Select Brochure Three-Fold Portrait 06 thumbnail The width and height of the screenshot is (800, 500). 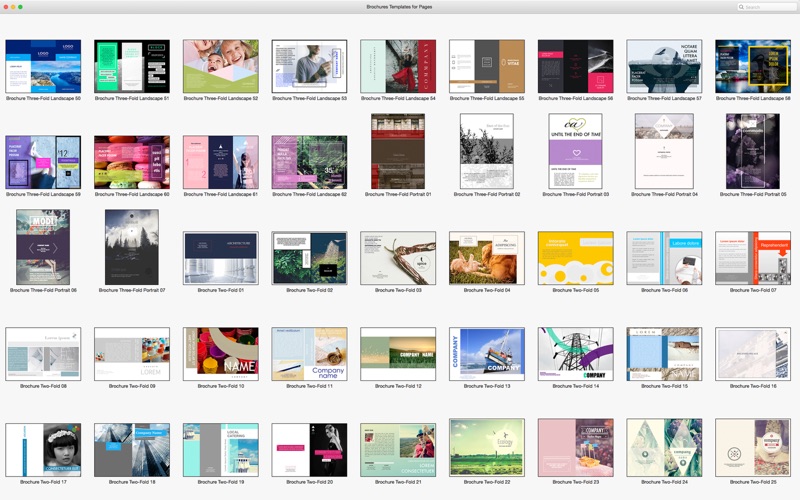point(43,247)
